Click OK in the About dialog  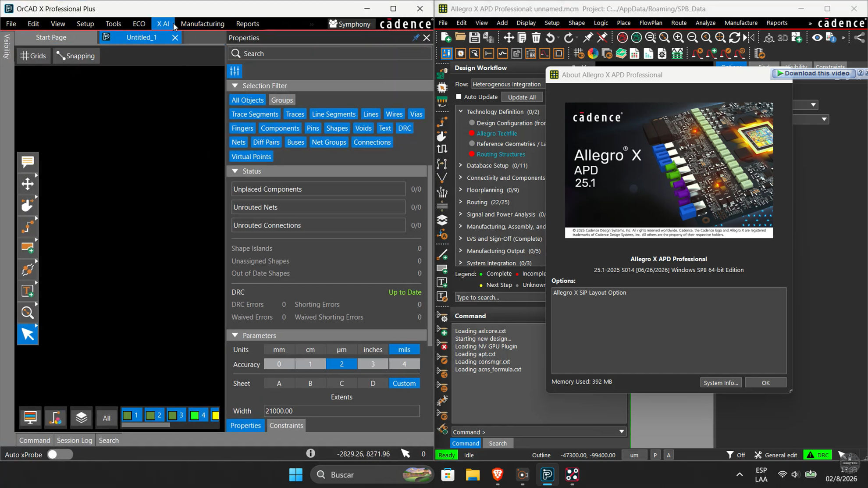tap(765, 383)
